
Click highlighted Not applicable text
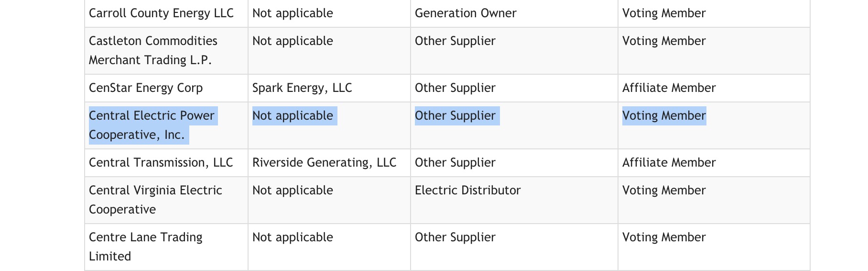[293, 116]
